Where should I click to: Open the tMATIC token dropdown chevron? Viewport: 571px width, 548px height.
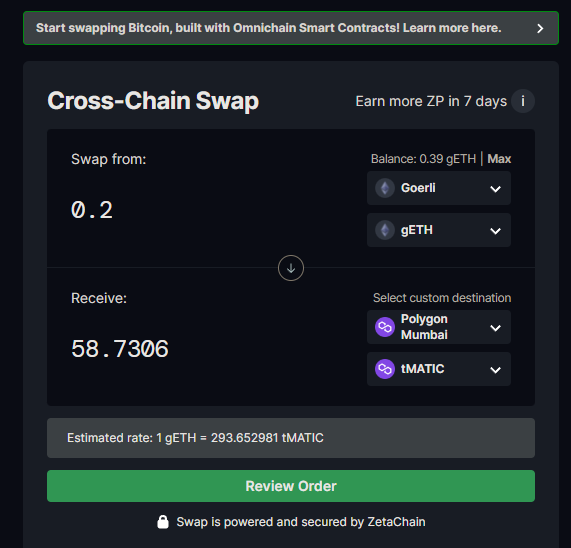[495, 370]
